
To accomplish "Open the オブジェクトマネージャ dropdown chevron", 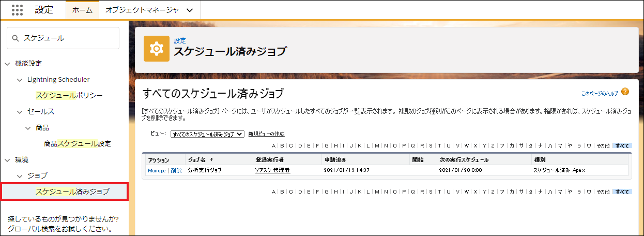I will pos(189,10).
